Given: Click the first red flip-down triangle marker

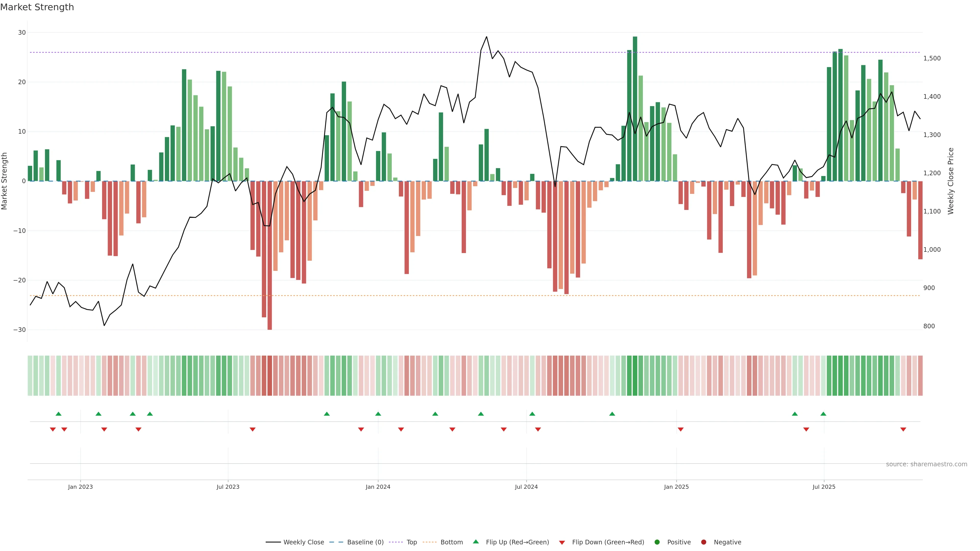Looking at the screenshot, I should (53, 429).
